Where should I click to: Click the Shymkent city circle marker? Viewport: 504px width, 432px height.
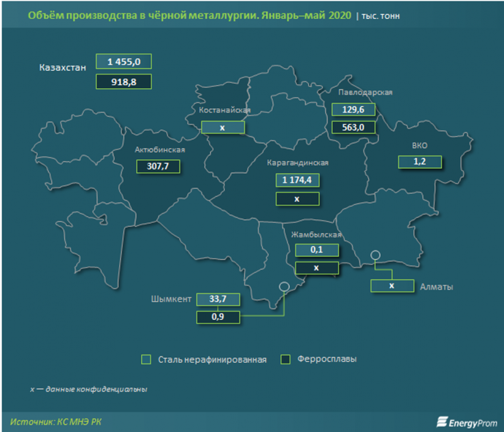[x=284, y=287]
